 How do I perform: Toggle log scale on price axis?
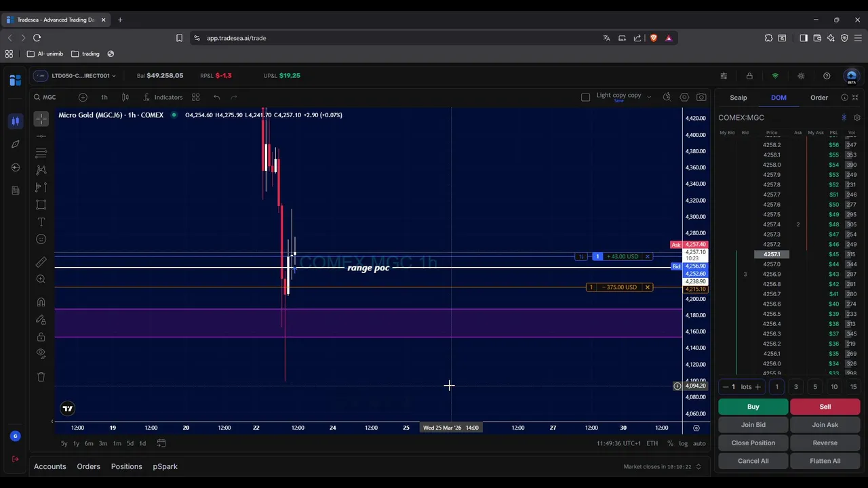pos(684,443)
